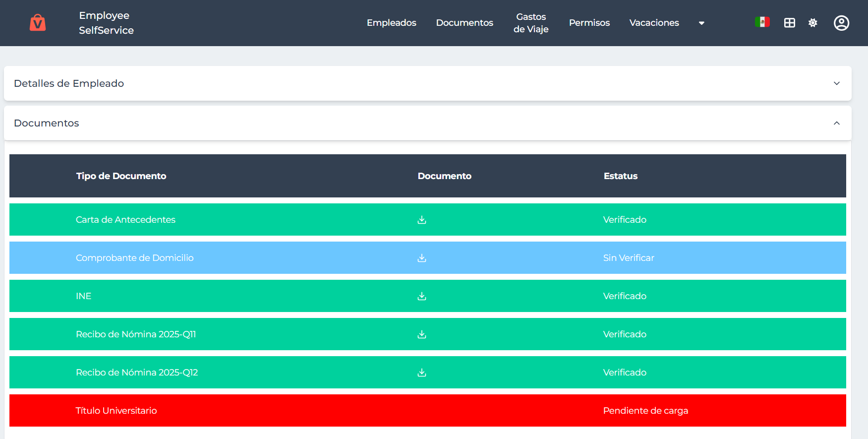Go to the Empleados menu
This screenshot has height=439, width=868.
(x=391, y=23)
